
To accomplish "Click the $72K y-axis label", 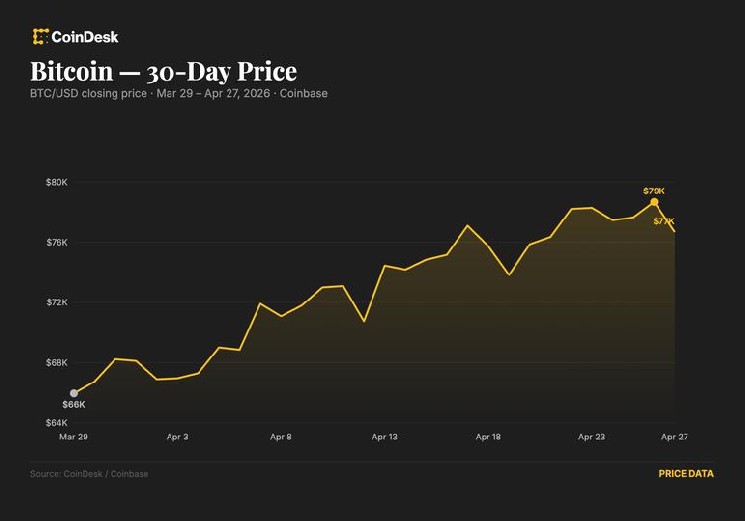I will click(56, 302).
